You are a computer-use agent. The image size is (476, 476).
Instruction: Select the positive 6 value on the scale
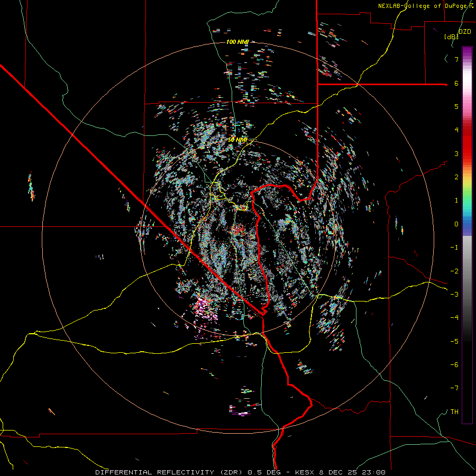(456, 83)
